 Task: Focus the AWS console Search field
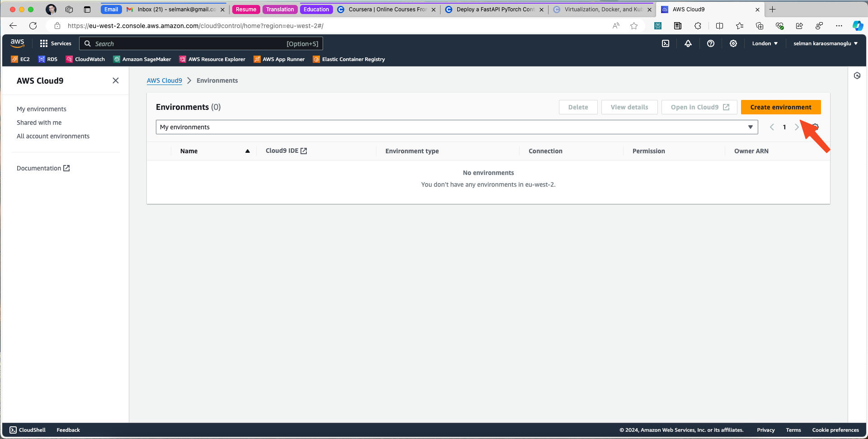(201, 43)
